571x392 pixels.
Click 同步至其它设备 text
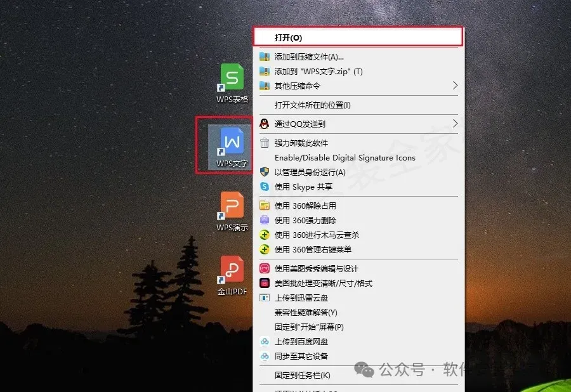pyautogui.click(x=301, y=356)
